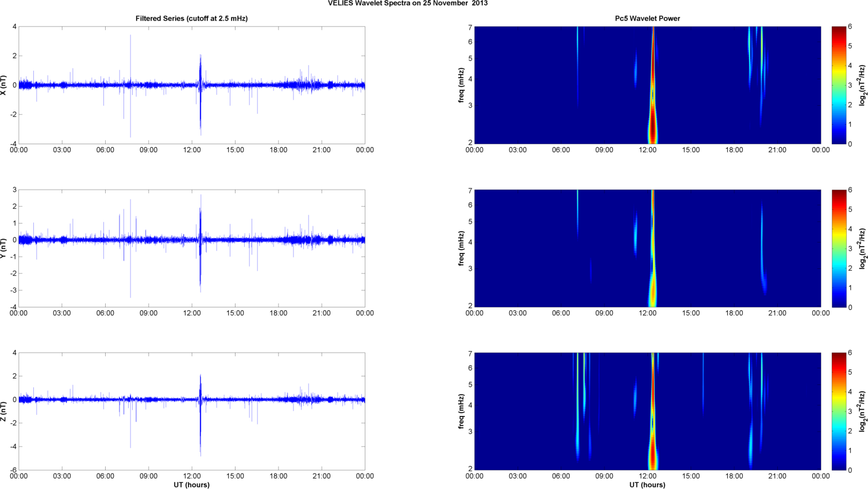Click the '21:00' tick below the top wavelet plot
The width and height of the screenshot is (868, 489).
point(777,150)
